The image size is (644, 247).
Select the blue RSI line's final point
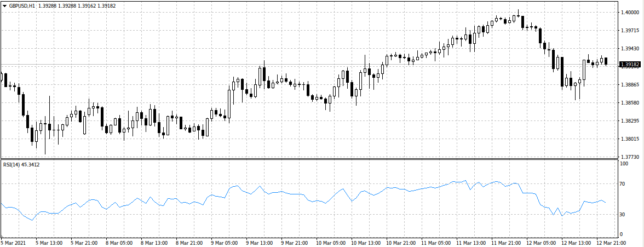pos(606,203)
